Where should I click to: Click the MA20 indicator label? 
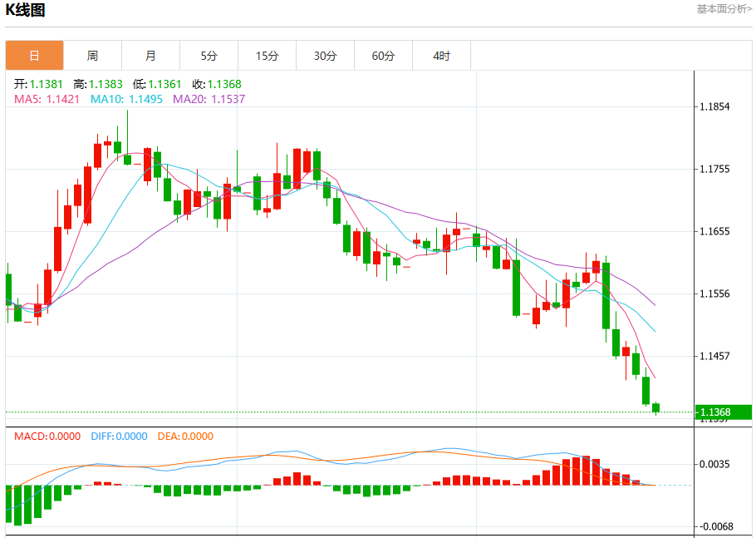pos(209,99)
